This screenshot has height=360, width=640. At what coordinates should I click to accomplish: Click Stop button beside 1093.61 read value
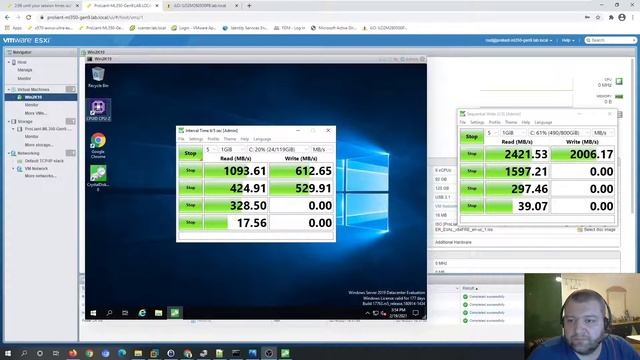pyautogui.click(x=190, y=171)
